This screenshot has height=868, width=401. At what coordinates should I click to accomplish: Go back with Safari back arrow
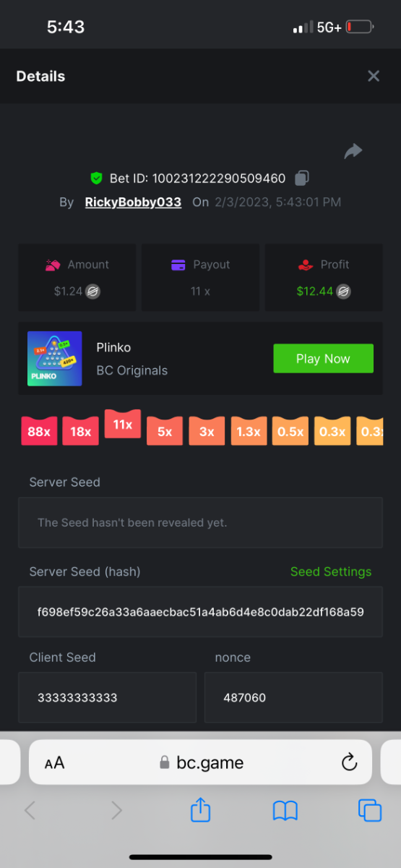click(x=30, y=810)
